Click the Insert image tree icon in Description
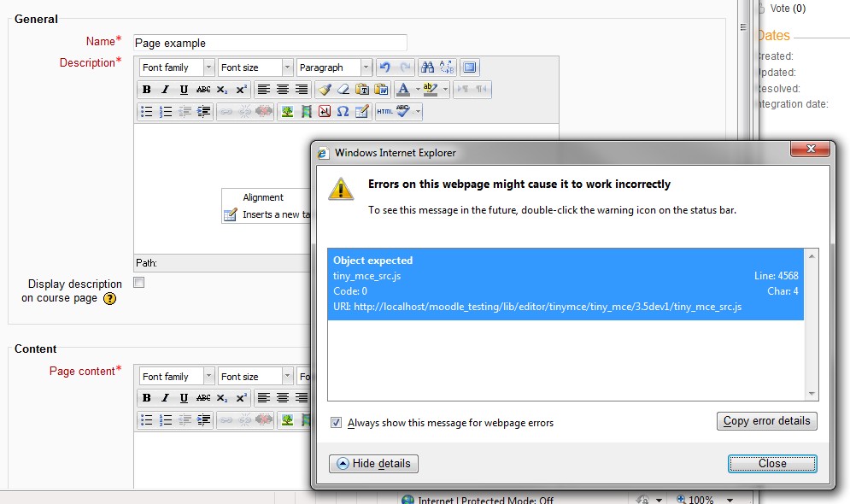The image size is (850, 504). 287,112
